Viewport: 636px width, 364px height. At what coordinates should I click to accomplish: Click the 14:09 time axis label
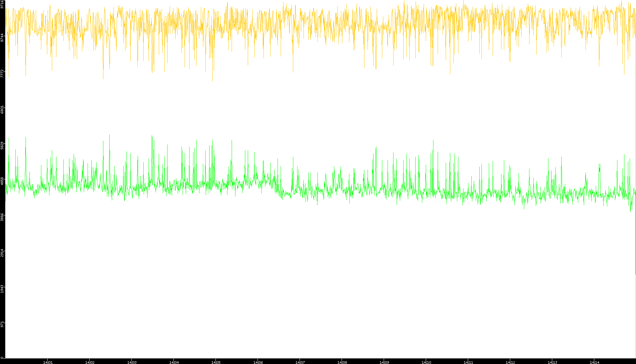(x=384, y=362)
